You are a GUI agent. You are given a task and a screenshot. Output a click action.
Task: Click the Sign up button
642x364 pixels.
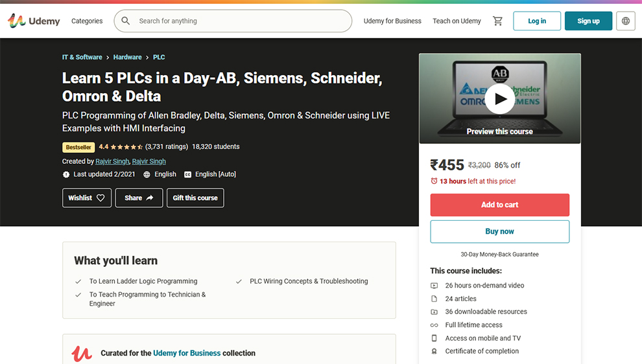tap(588, 21)
